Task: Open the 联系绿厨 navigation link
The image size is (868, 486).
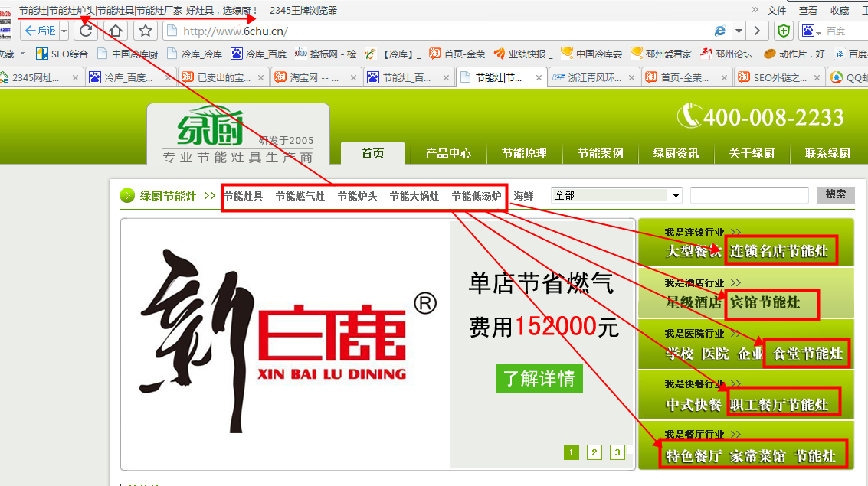Action: (x=827, y=153)
